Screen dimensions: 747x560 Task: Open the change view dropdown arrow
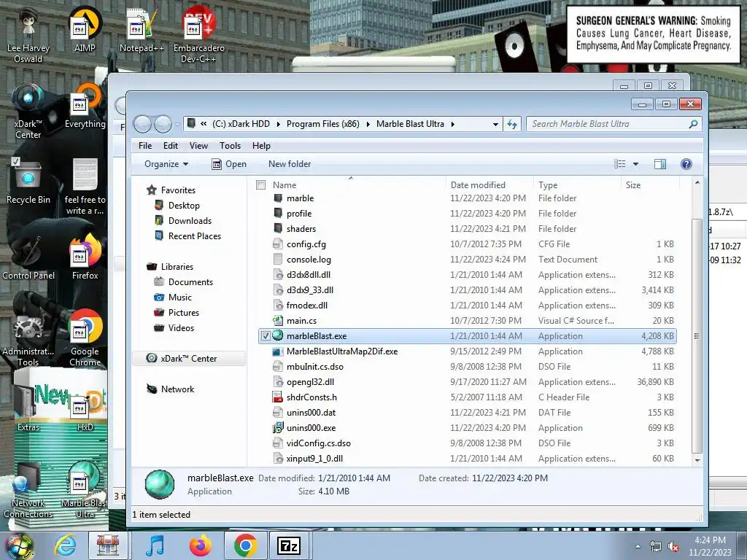[635, 164]
